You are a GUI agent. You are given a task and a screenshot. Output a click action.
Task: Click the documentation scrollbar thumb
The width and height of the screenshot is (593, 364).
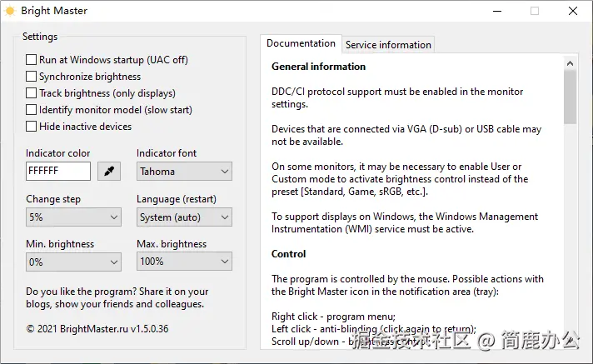click(x=570, y=96)
